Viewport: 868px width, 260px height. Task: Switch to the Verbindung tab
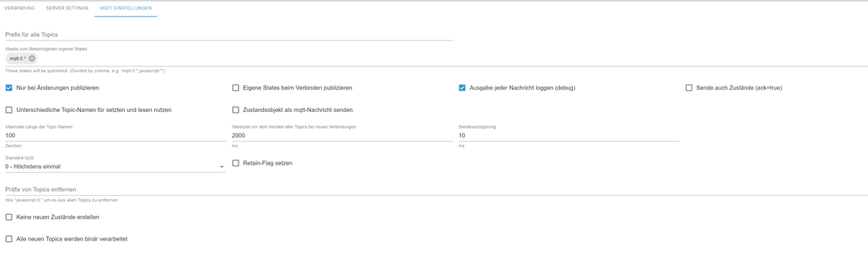[x=20, y=7]
